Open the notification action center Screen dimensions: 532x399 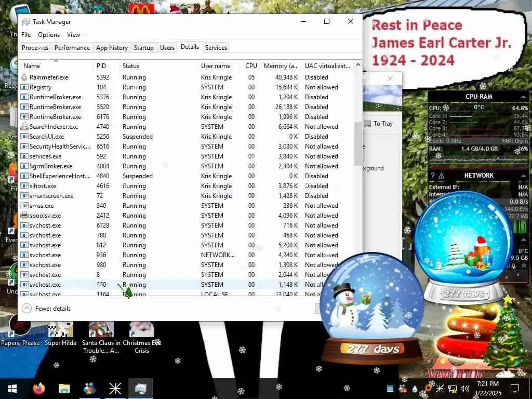pyautogui.click(x=515, y=389)
